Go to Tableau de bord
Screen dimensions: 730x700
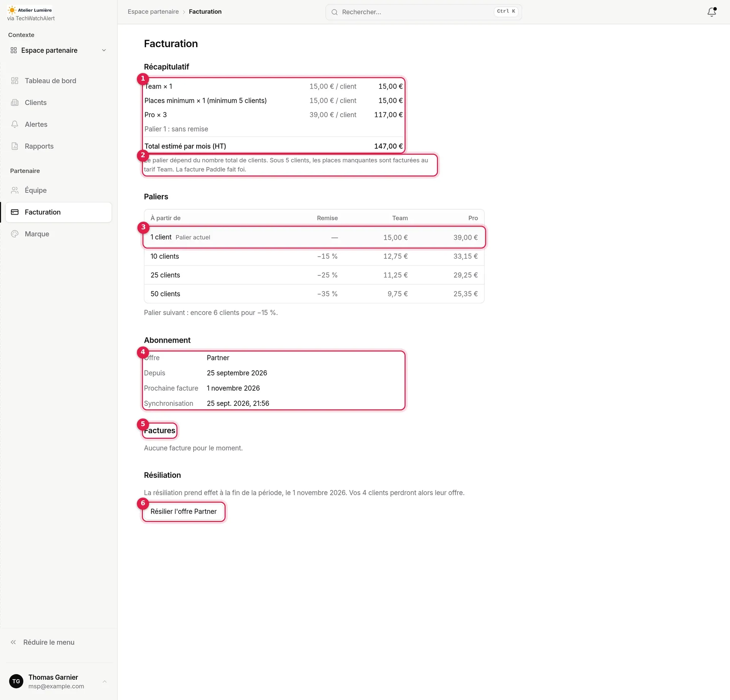59,81
